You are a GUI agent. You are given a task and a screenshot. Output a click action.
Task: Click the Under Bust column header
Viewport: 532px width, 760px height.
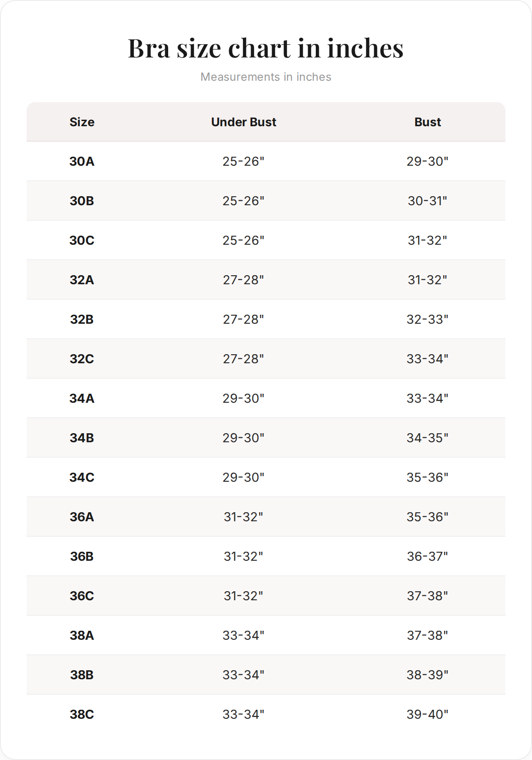pyautogui.click(x=244, y=122)
